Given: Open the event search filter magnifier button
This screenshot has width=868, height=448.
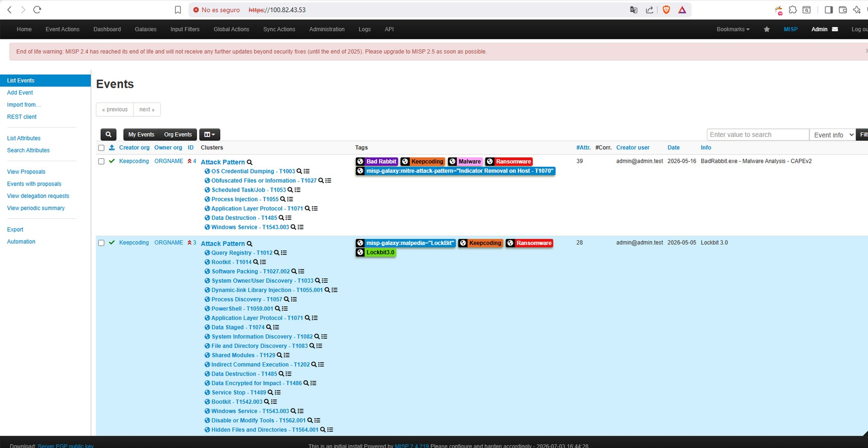Looking at the screenshot, I should [x=108, y=134].
